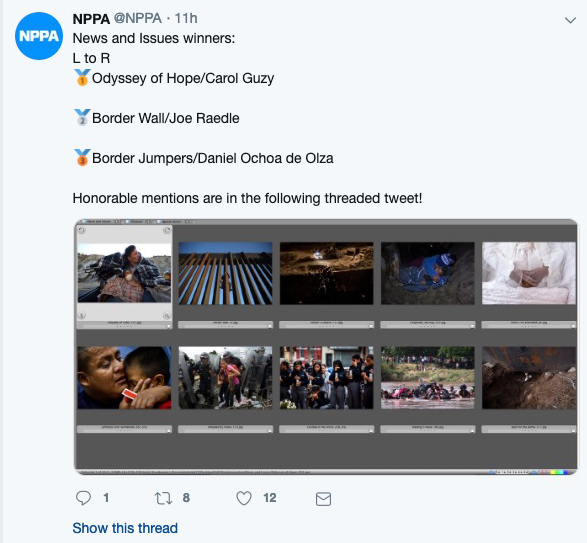Viewport: 587px width, 543px height.
Task: Click Show this thread link
Action: (x=125, y=528)
